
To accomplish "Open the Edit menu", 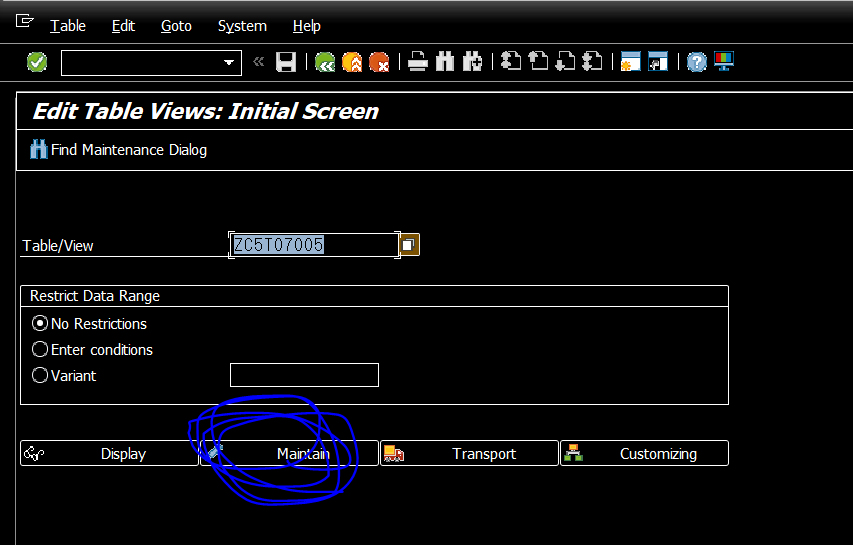I will click(x=123, y=26).
